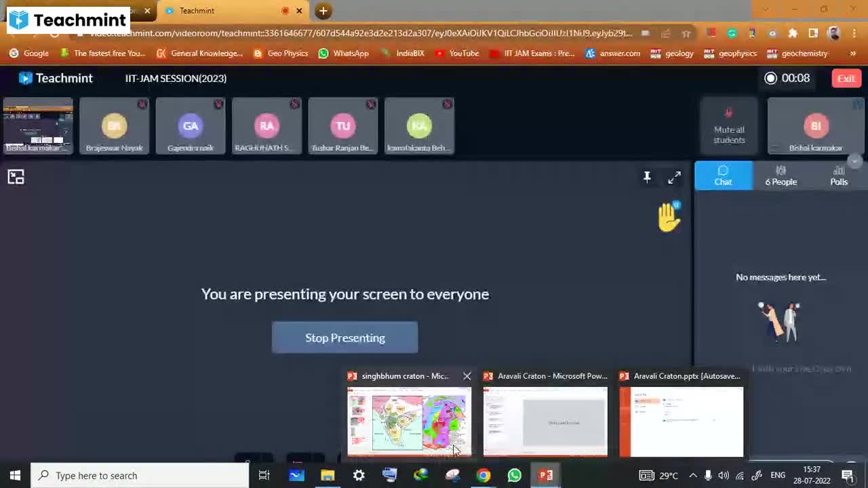The image size is (868, 488).
Task: Expand the video area to fullscreen
Action: (x=674, y=178)
